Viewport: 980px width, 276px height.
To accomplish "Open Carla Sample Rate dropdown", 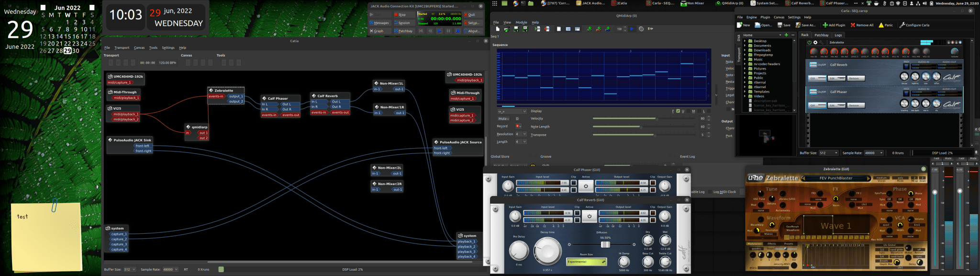I will [x=874, y=153].
